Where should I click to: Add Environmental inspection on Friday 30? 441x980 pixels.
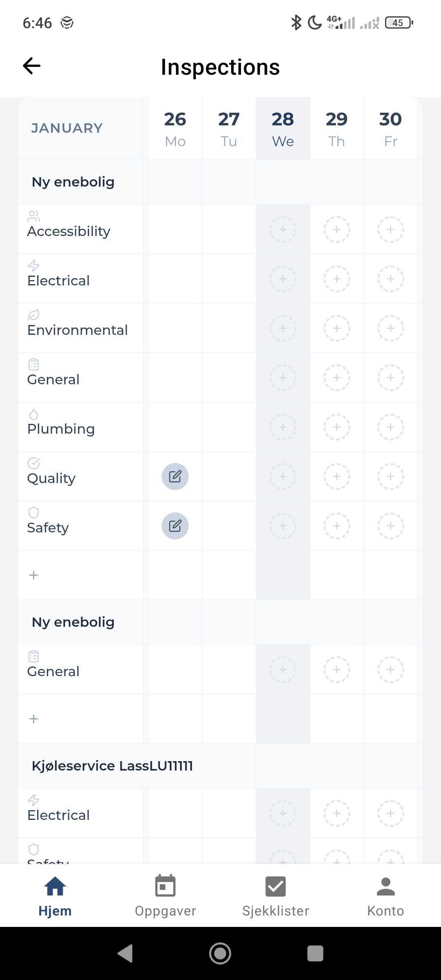pyautogui.click(x=390, y=328)
